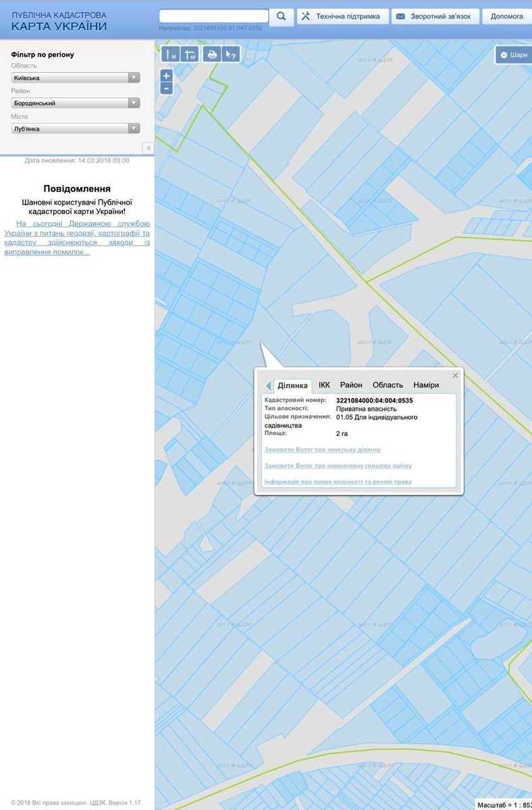Open the Місто dropdown showing Луб'янка
The width and height of the screenshot is (532, 810).
[x=76, y=128]
